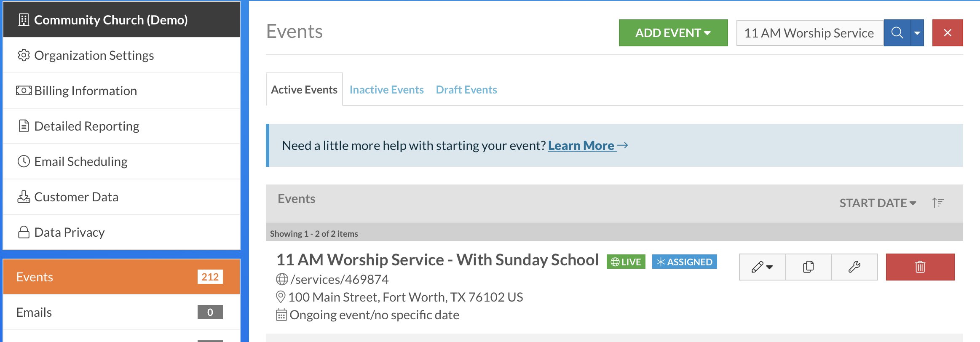Expand the START DATE sort dropdown
The width and height of the screenshot is (980, 342).
(878, 203)
